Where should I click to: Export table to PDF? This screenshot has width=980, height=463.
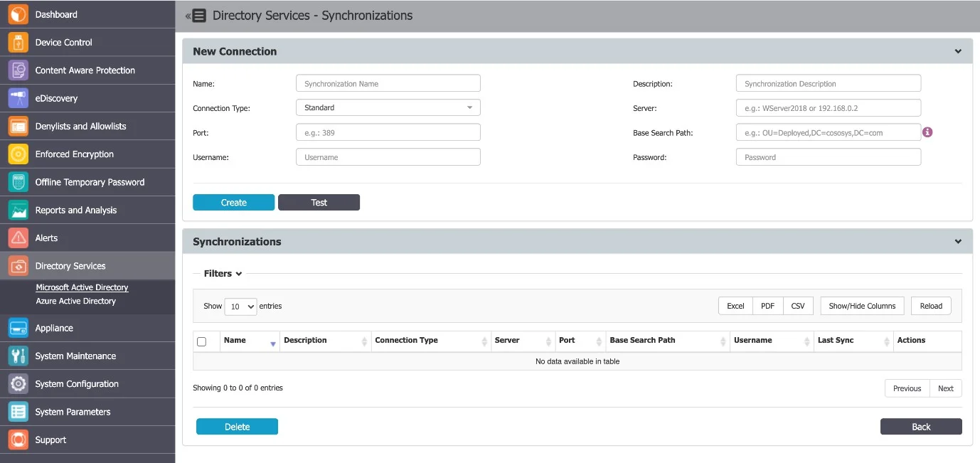[767, 306]
